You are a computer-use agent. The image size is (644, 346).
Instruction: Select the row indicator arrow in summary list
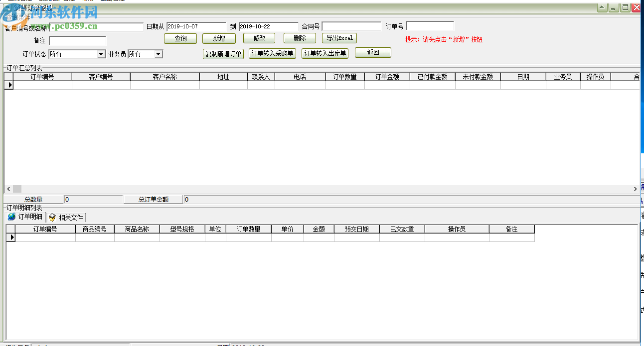coord(9,85)
